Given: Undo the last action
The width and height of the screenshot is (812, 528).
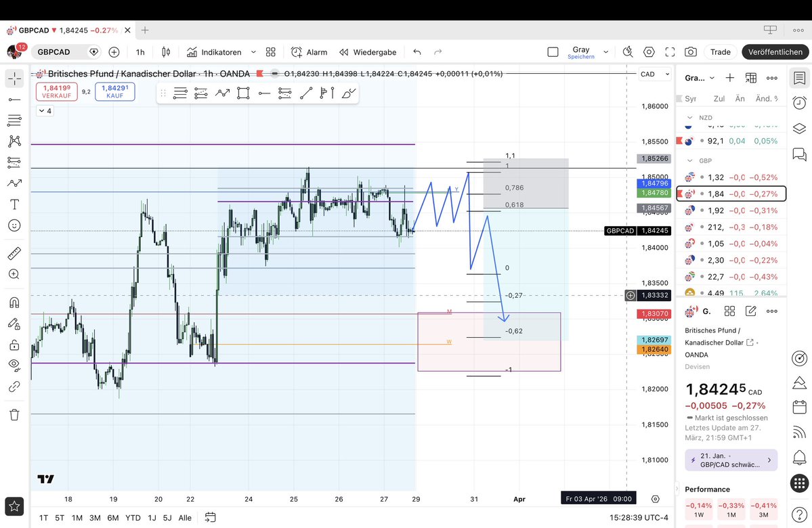Looking at the screenshot, I should [417, 52].
